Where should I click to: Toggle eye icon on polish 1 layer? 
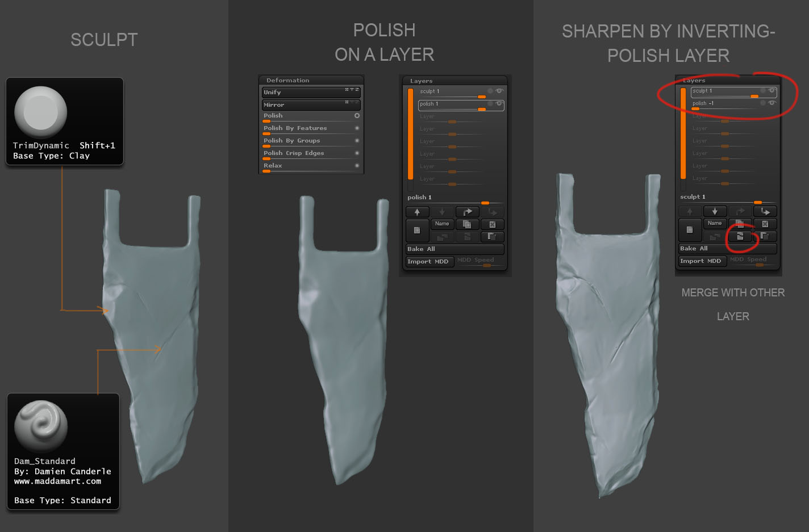499,103
